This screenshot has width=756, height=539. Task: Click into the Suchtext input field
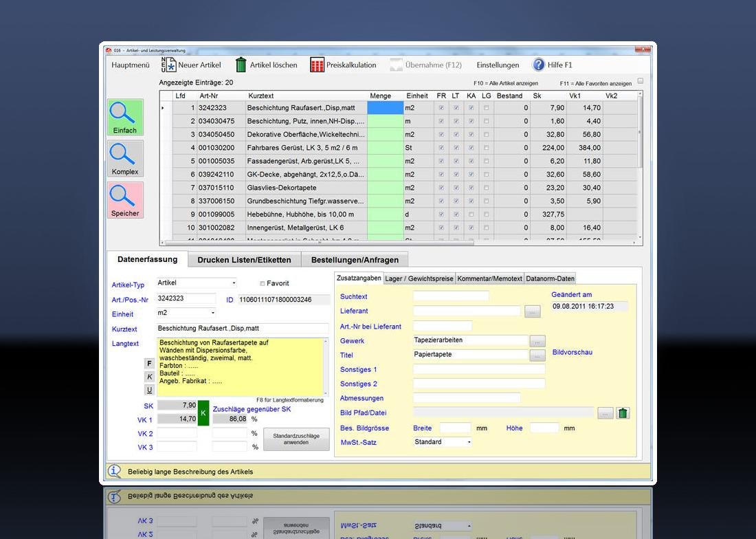(451, 296)
